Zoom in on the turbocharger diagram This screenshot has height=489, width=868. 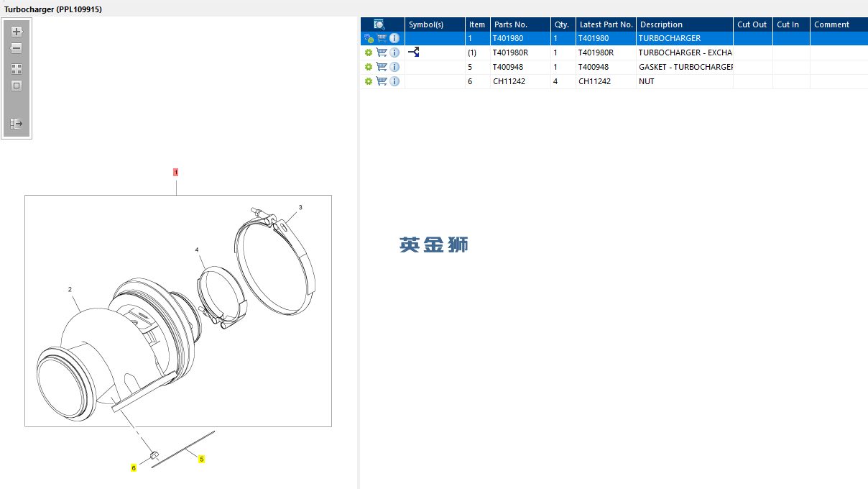point(17,32)
